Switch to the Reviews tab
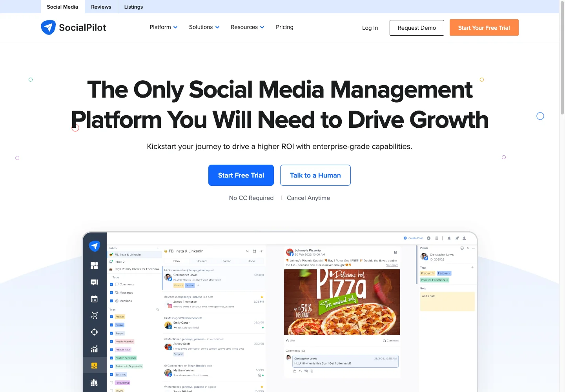This screenshot has width=565, height=392. pyautogui.click(x=101, y=7)
